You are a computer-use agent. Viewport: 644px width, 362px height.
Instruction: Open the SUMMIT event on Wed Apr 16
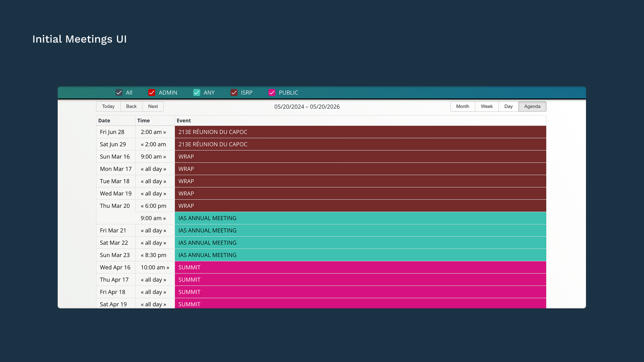tap(360, 267)
